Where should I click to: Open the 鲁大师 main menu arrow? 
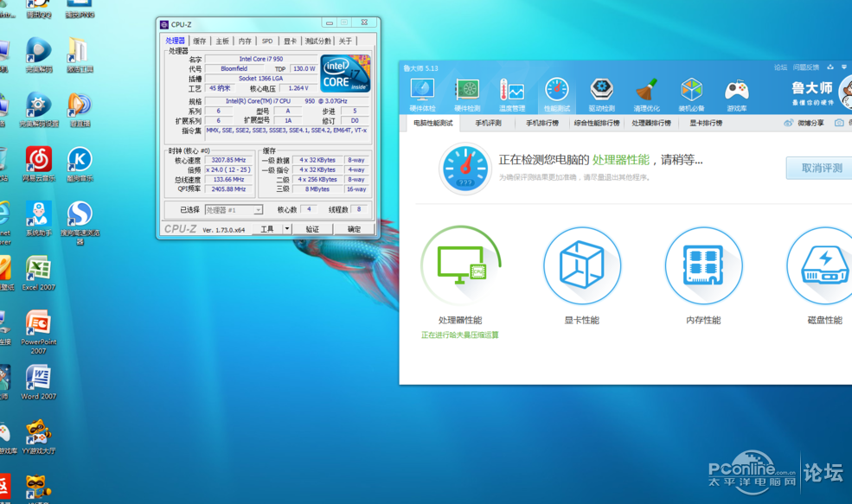[844, 67]
